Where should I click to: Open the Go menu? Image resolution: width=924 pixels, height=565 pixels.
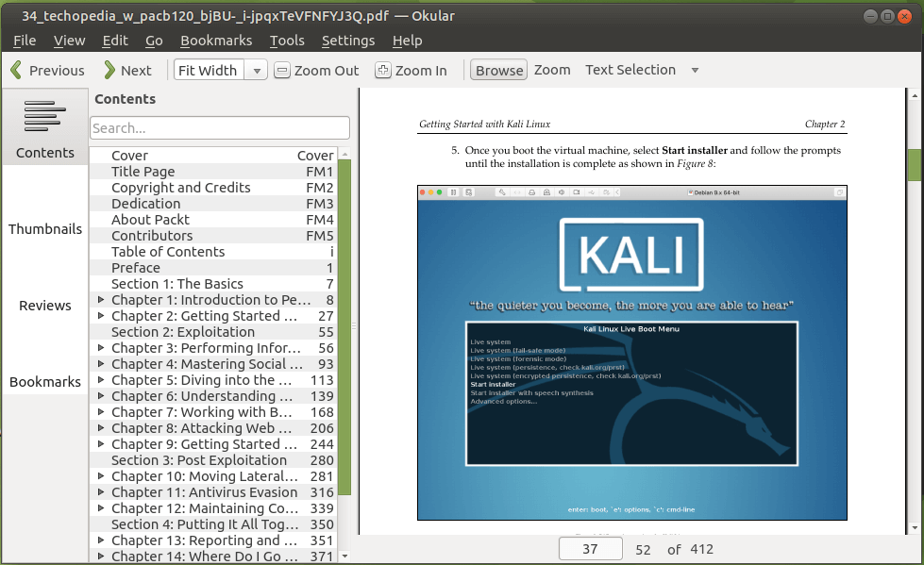154,41
